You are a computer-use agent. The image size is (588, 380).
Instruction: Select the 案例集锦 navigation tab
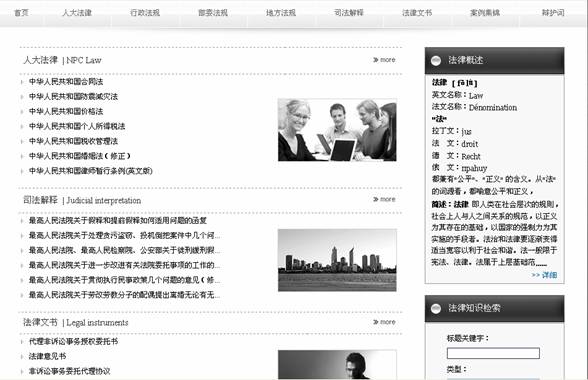(x=485, y=13)
